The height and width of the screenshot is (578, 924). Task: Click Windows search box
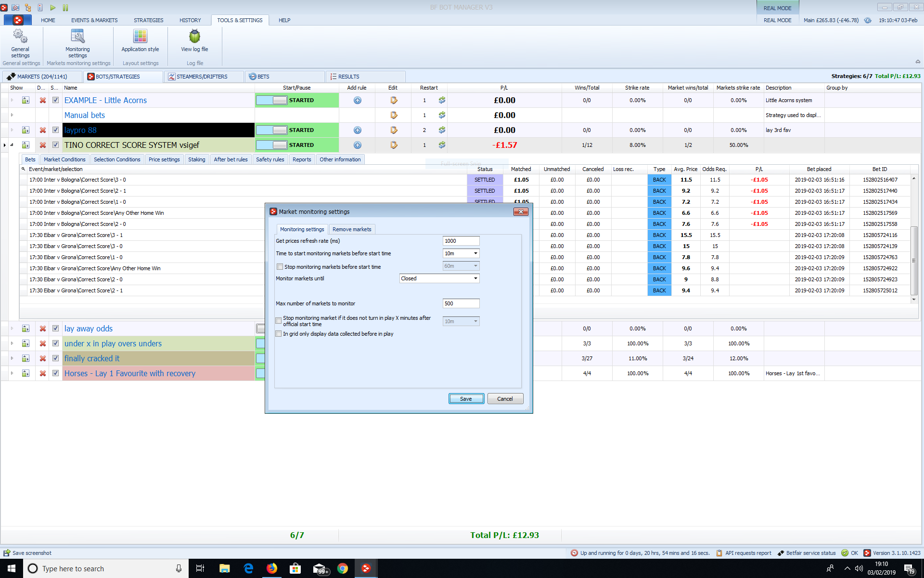pyautogui.click(x=106, y=568)
